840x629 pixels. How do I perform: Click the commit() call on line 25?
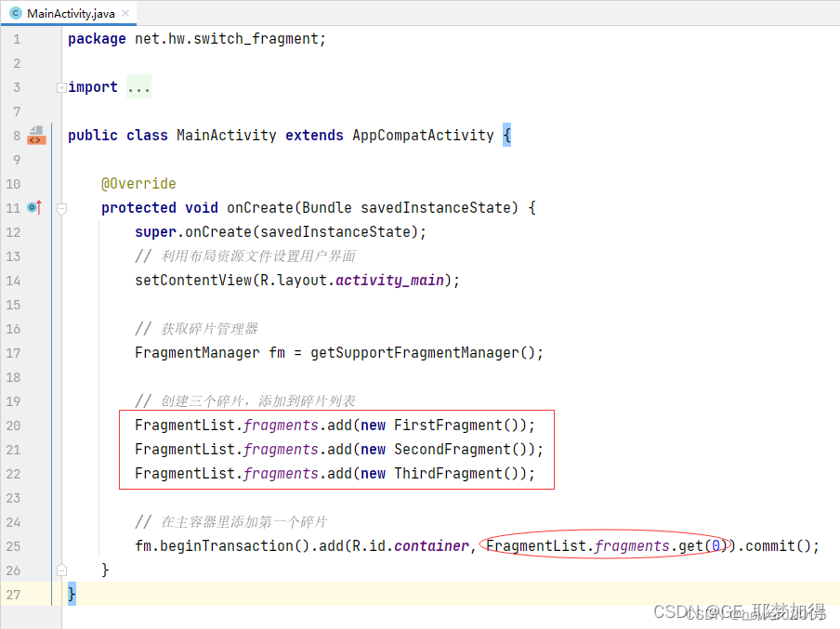pyautogui.click(x=778, y=546)
